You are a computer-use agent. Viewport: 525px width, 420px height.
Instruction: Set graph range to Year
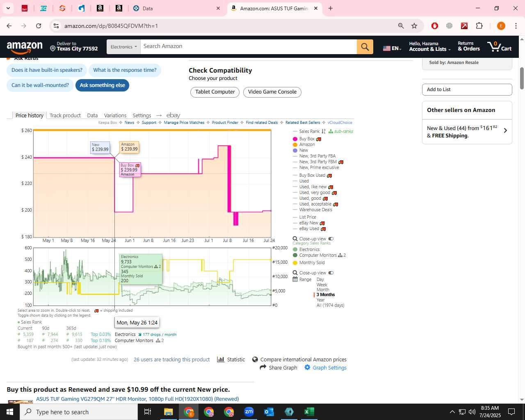point(320,300)
